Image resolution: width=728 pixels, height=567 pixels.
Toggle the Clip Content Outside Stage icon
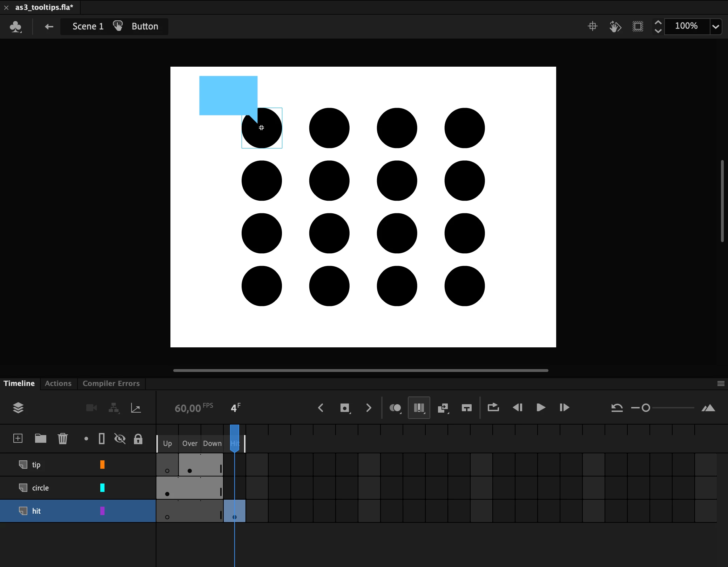point(638,26)
